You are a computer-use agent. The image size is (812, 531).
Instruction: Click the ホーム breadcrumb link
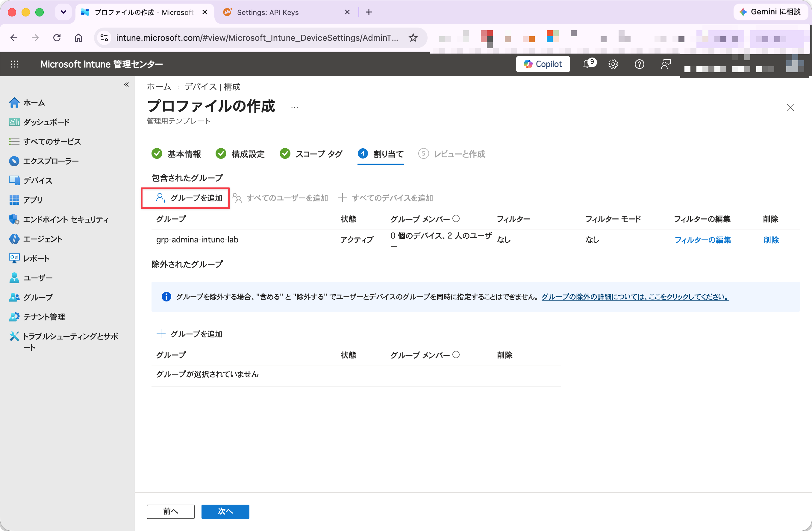click(159, 87)
